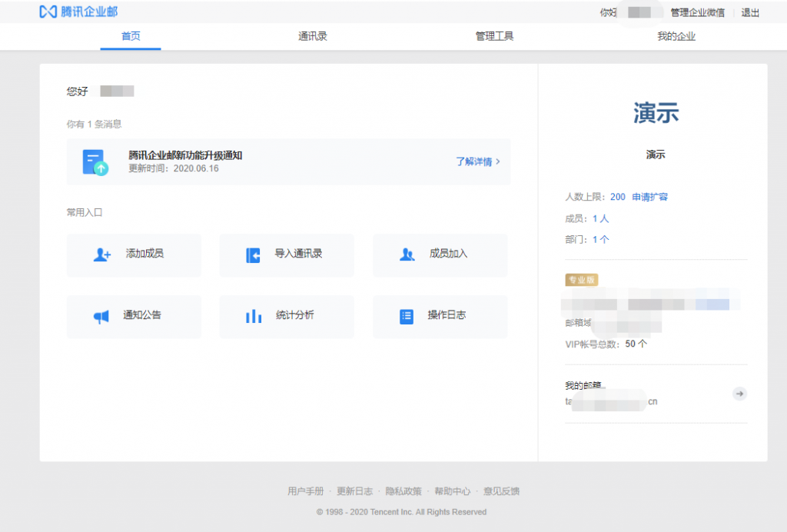The width and height of the screenshot is (787, 532).
Task: Click the 导入通讯录 import icon
Action: pos(253,254)
